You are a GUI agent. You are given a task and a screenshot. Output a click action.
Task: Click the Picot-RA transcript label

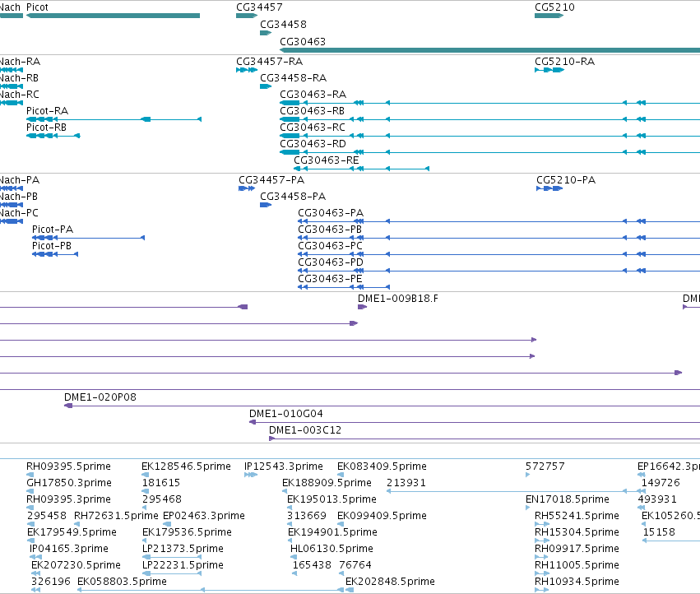tap(48, 111)
